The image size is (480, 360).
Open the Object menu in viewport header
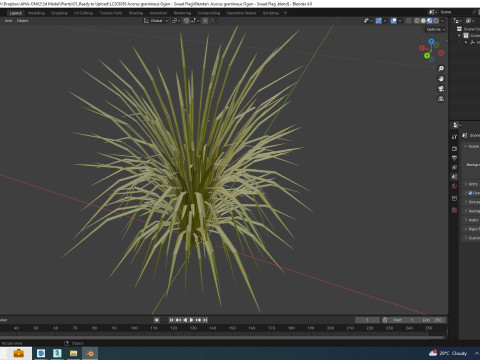(x=22, y=21)
